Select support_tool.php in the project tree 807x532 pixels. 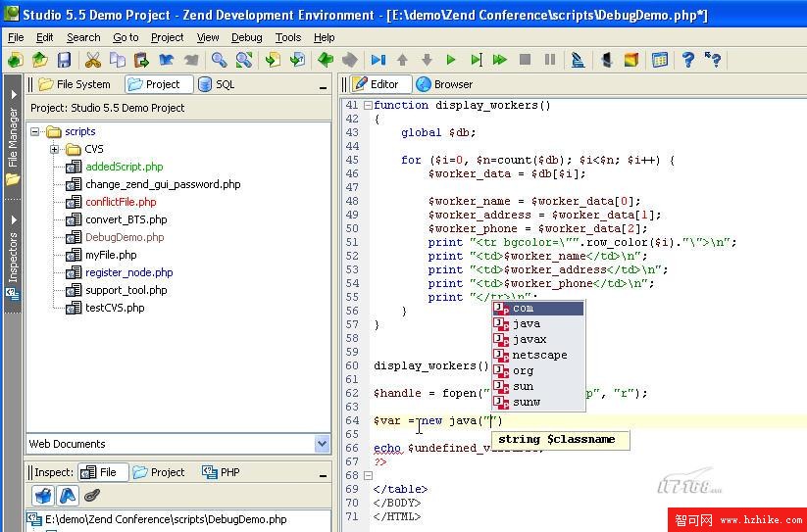pyautogui.click(x=126, y=290)
